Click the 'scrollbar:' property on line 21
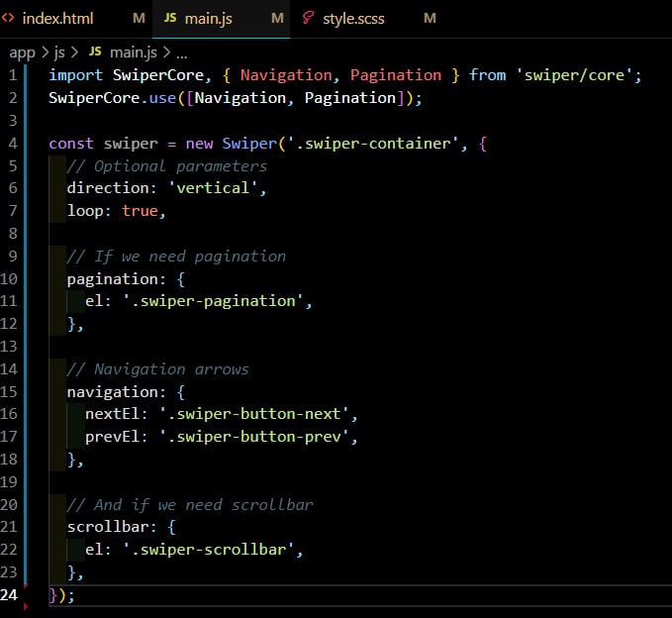The height and width of the screenshot is (618, 672). [112, 527]
